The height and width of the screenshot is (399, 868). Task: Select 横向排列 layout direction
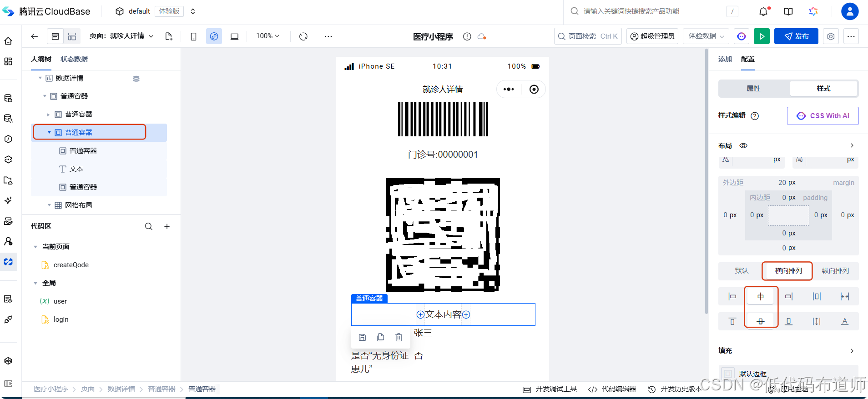788,271
